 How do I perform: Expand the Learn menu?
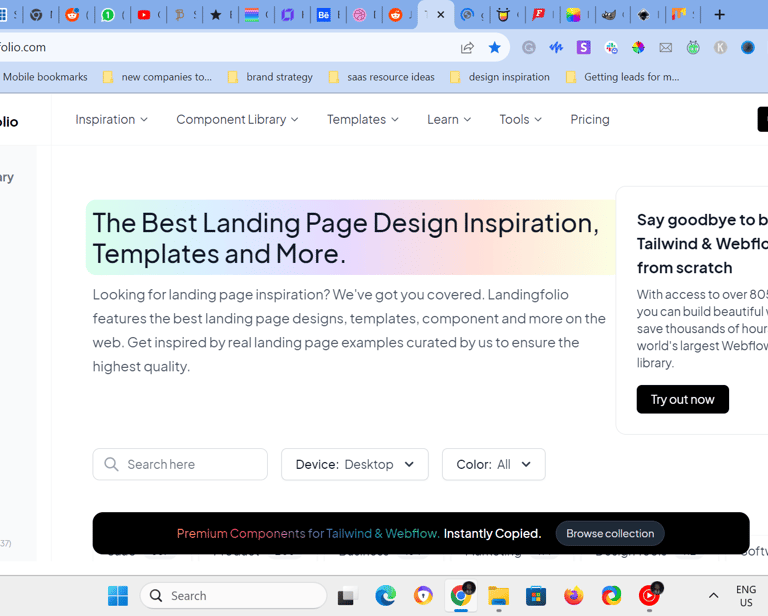coord(449,119)
